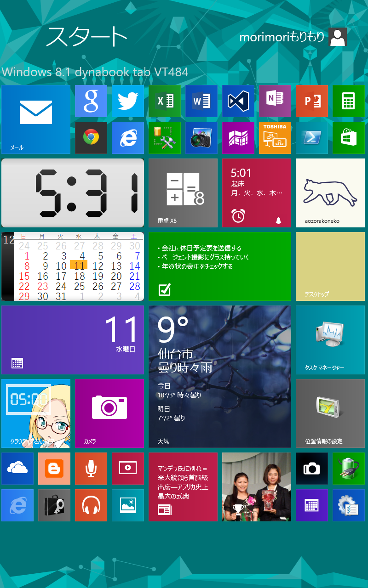Open the メール mail tile
This screenshot has height=588, width=368.
(36, 119)
